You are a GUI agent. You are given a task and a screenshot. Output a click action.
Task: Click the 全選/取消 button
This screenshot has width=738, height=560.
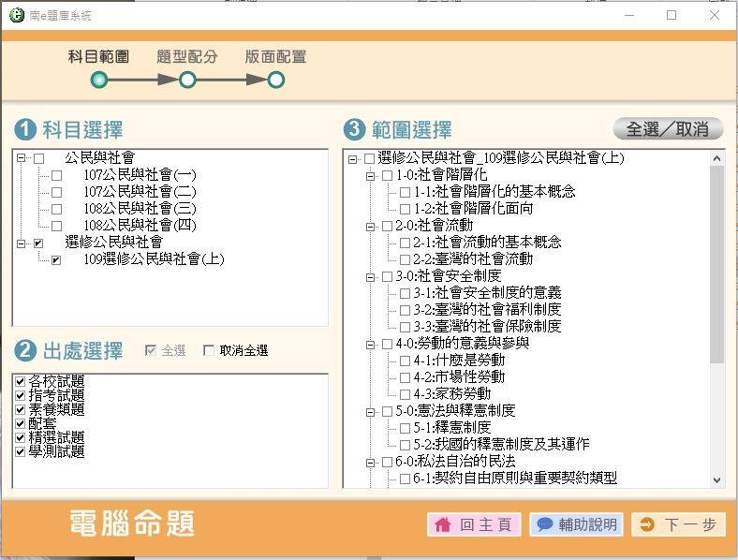coord(668,129)
